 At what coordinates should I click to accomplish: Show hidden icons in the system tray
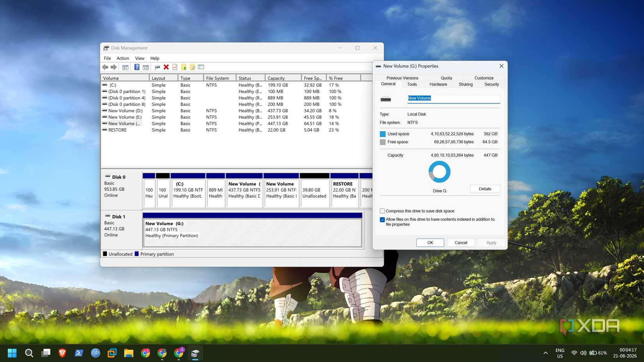(x=546, y=353)
